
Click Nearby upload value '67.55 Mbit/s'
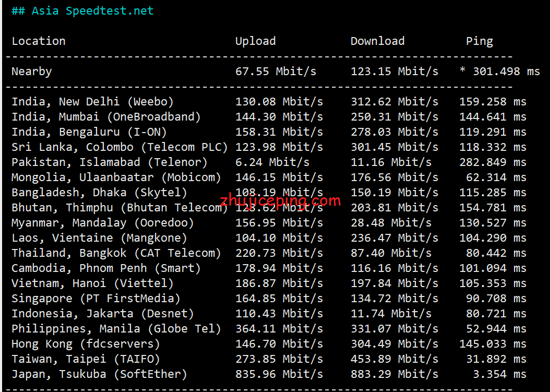point(276,72)
